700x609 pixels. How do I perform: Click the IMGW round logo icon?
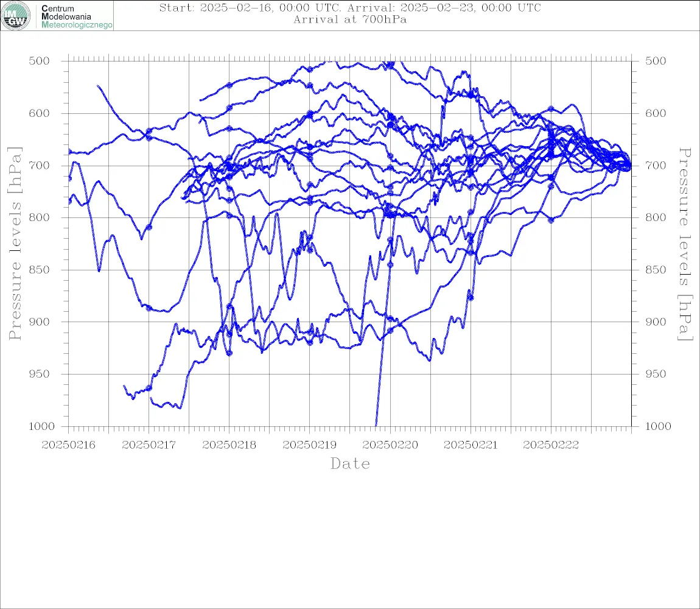16,16
